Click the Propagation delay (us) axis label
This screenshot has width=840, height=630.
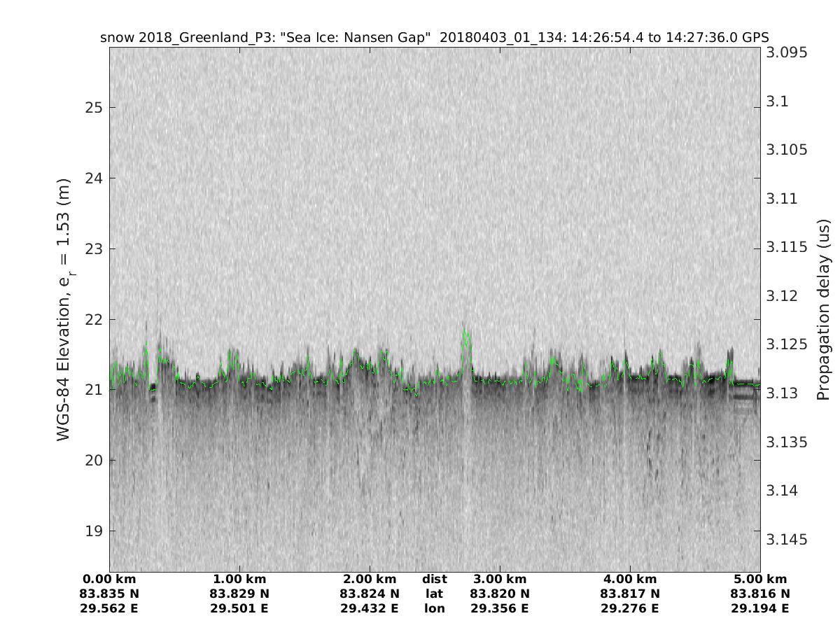coord(824,309)
